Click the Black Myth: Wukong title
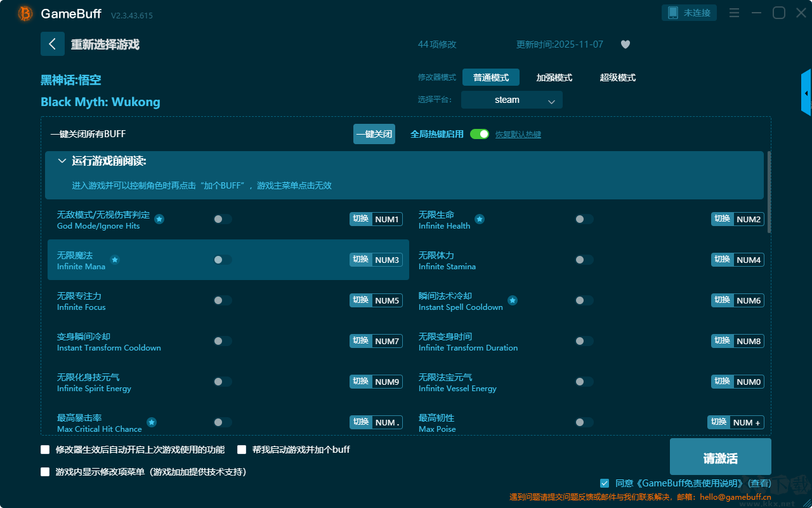 click(100, 102)
